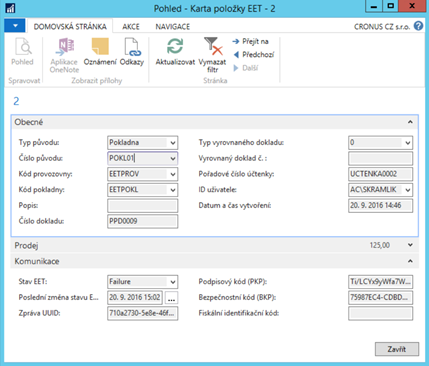Click Pořadové číslo účtenky field UCTENKA0002
429x366 pixels.
380,174
